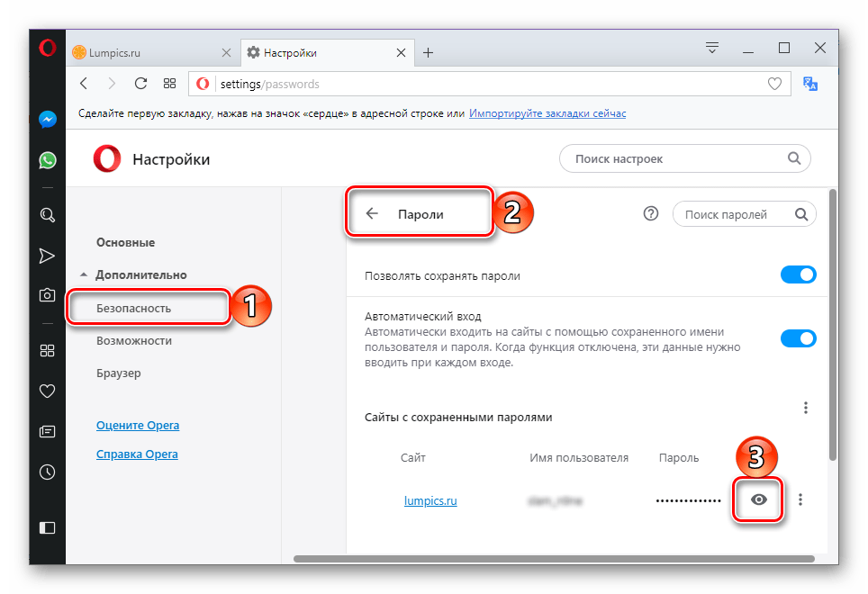Open the Snapshot camera tool
The height and width of the screenshot is (594, 868).
point(48,294)
